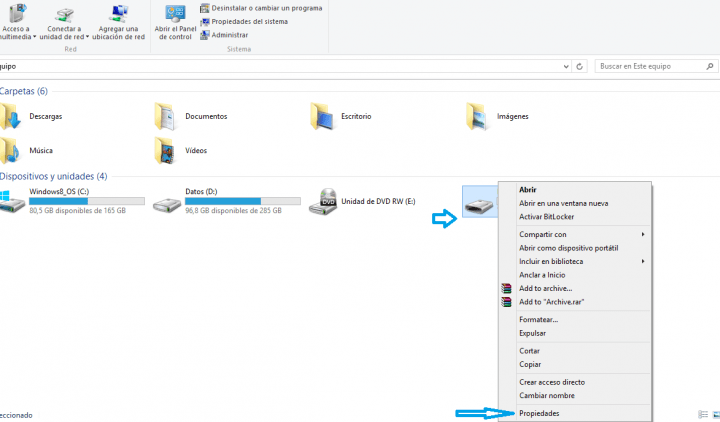
Task: Click Abrir el Panel de control
Action: point(176,22)
